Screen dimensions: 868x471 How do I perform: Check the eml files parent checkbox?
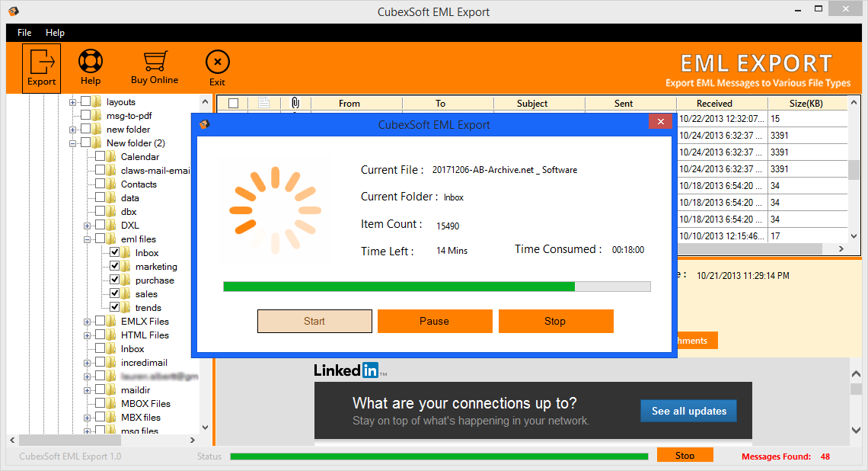pyautogui.click(x=101, y=239)
